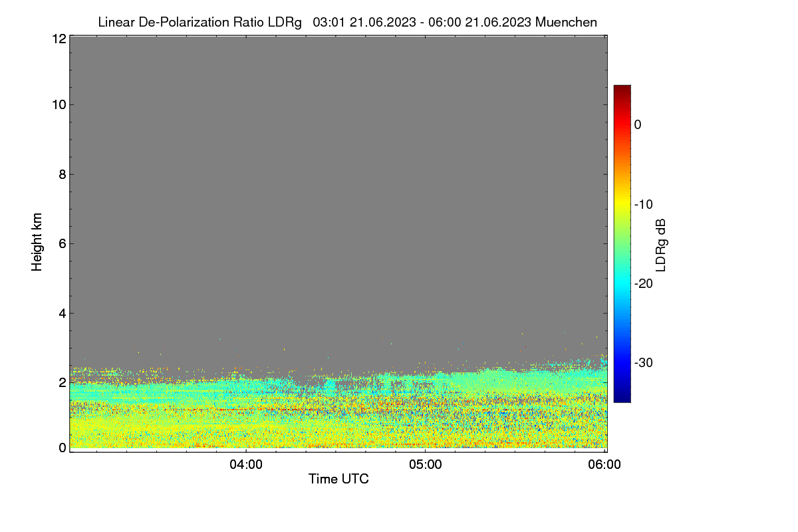798x532 pixels.
Task: Click the 6 km height tick label
Action: coord(62,243)
